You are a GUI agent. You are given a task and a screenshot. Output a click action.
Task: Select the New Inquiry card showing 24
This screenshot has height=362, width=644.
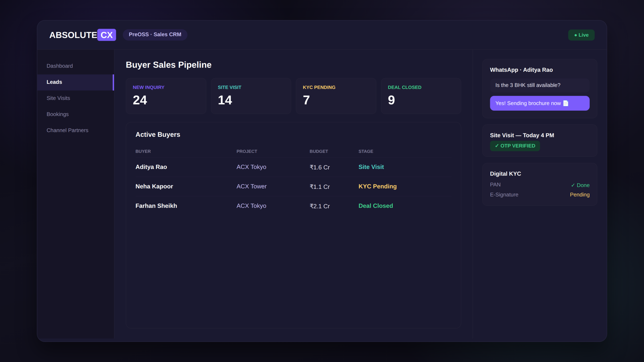pyautogui.click(x=166, y=96)
